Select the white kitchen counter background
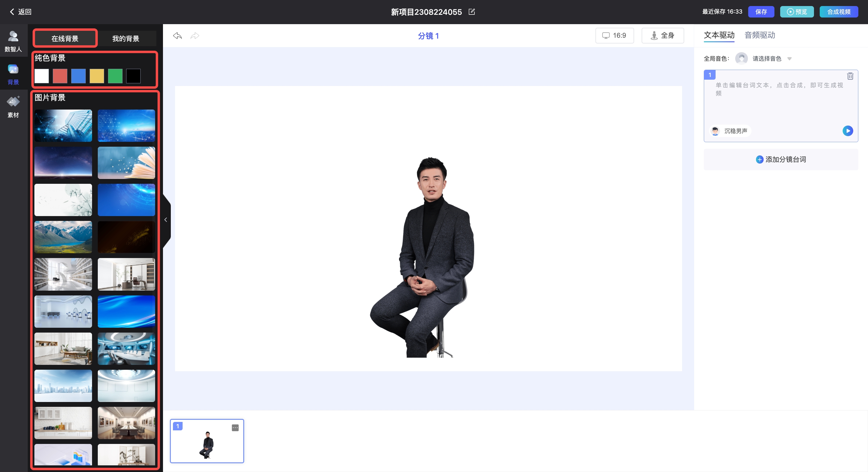Screen dimensions: 868x472 point(63,423)
